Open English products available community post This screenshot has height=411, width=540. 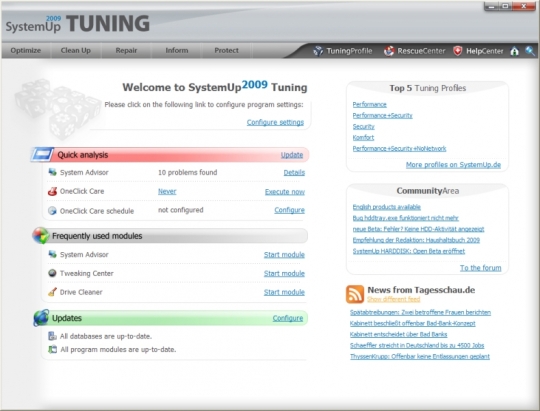click(386, 207)
